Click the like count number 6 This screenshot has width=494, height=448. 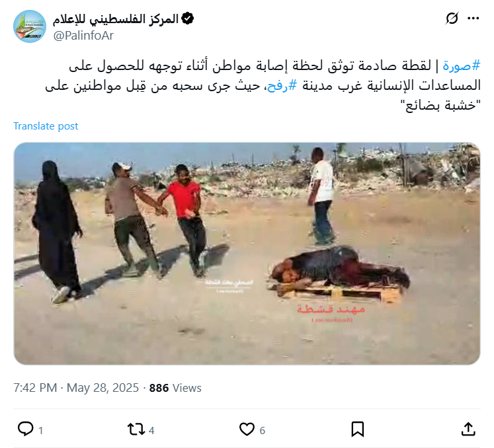(x=263, y=430)
